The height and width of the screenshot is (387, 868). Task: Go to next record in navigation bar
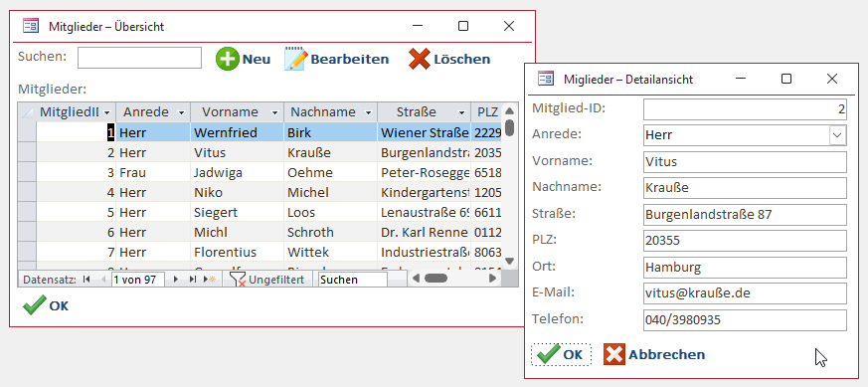coord(176,280)
